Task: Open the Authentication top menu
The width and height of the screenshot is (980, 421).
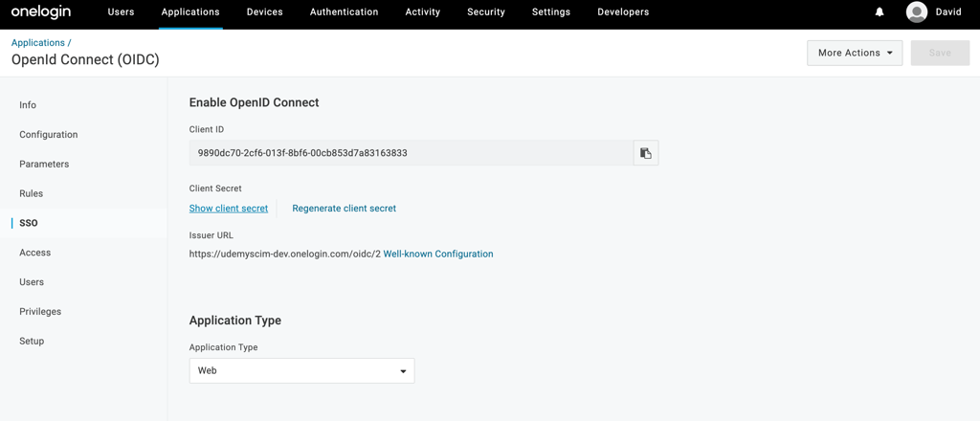Action: (x=344, y=11)
